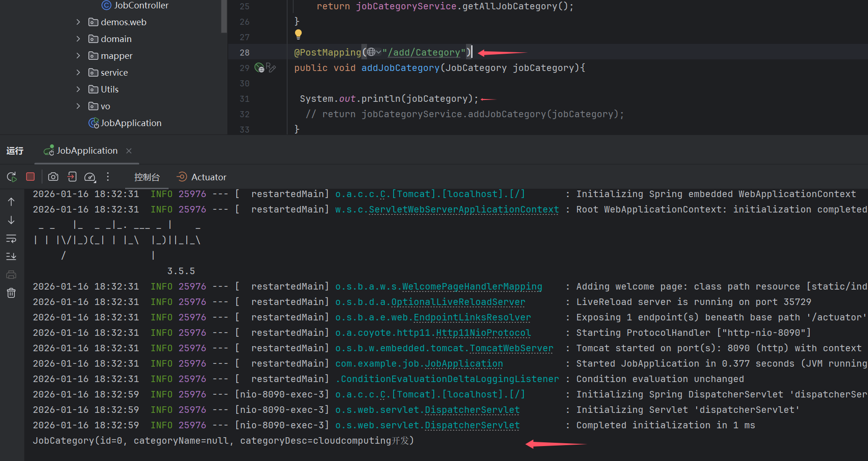
Task: Select the service package name
Action: (114, 72)
